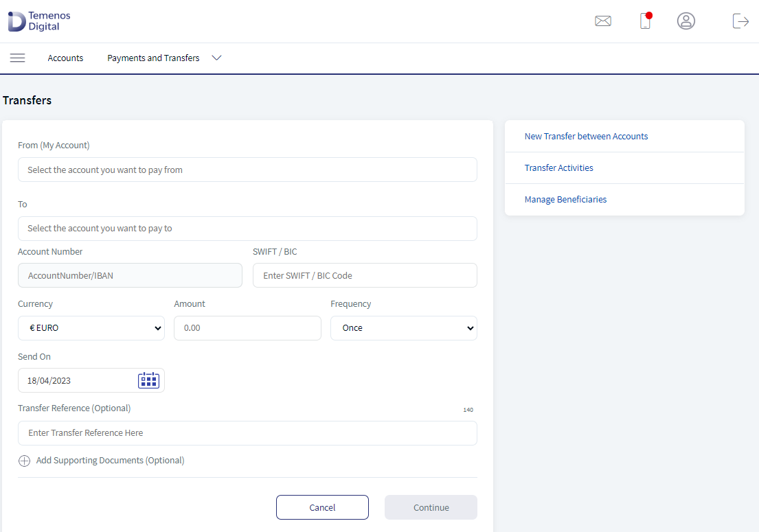
Task: Select the To account field
Action: click(247, 229)
